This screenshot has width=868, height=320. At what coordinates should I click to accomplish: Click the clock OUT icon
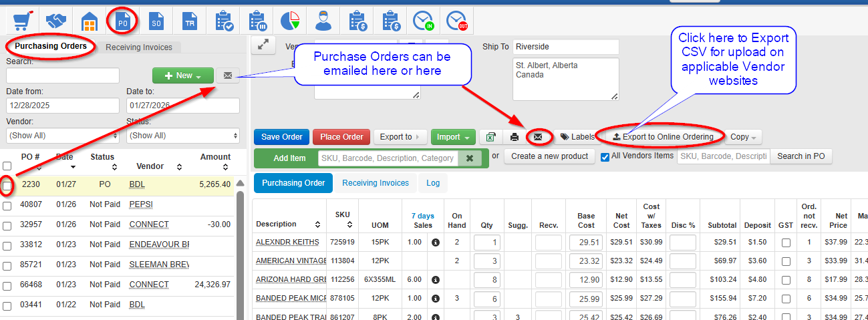[457, 21]
